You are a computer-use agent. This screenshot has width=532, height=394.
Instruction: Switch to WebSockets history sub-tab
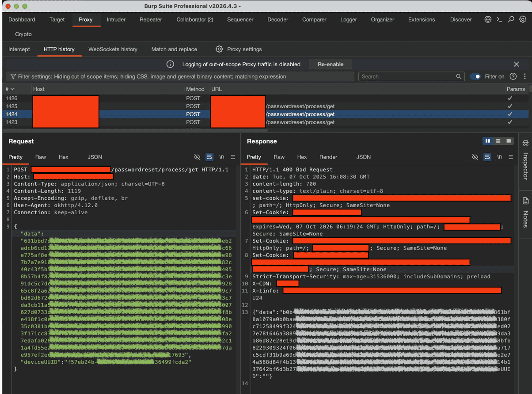coord(113,49)
